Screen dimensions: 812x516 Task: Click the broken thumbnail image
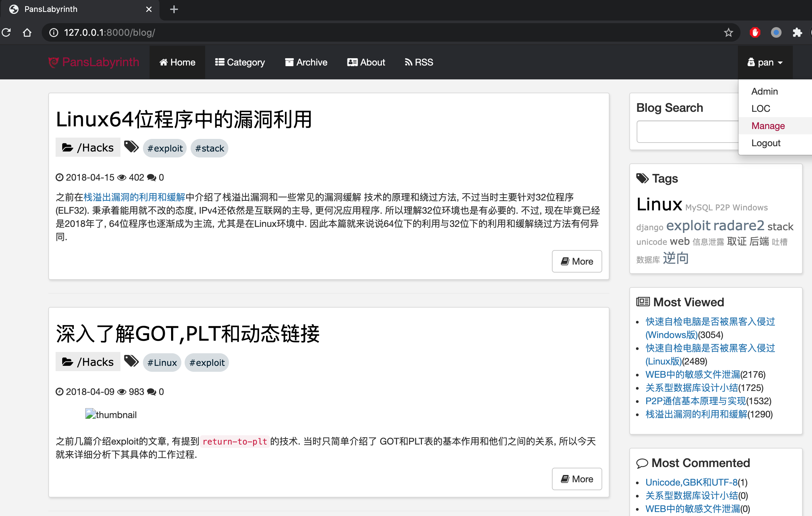click(x=111, y=414)
